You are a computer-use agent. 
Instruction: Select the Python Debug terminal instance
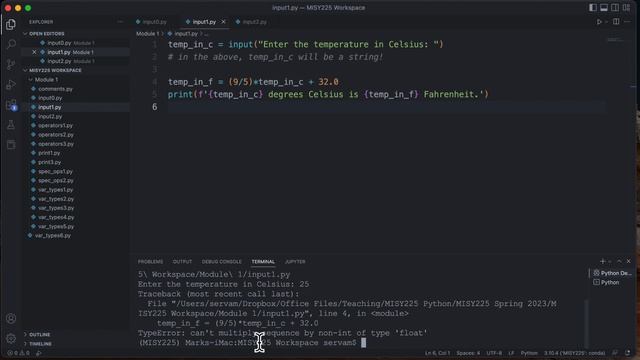pos(612,273)
